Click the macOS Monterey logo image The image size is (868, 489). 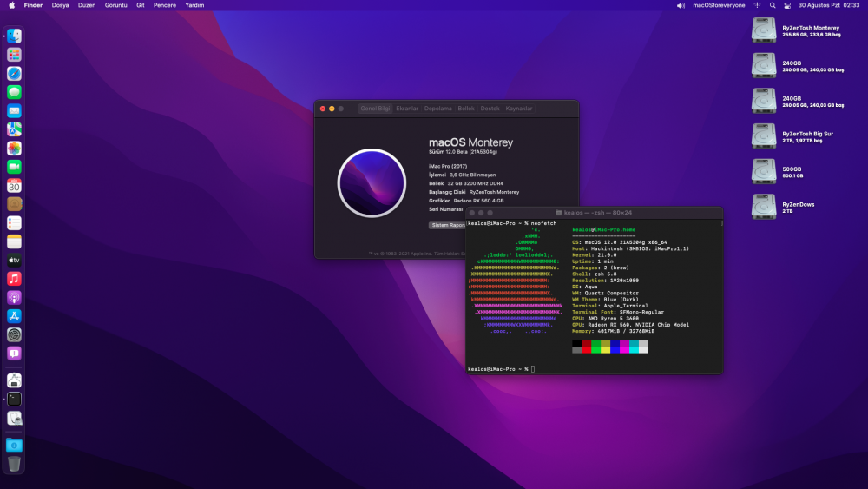tap(372, 182)
